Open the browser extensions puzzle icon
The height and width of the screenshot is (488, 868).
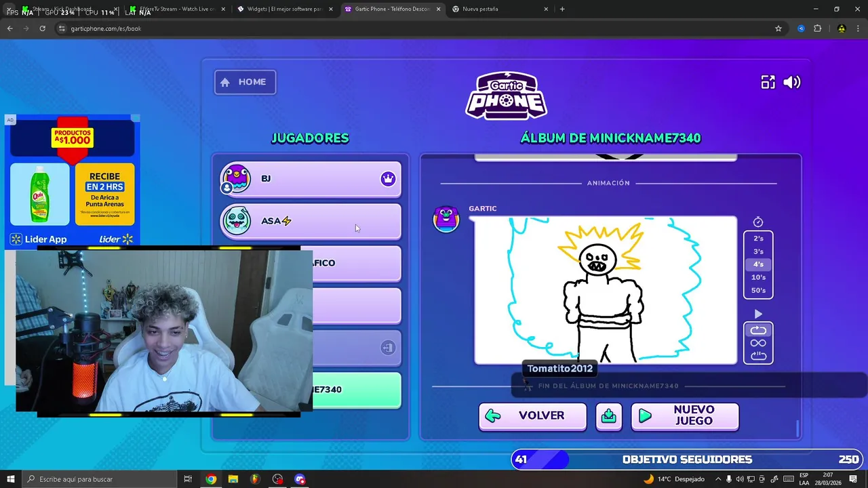pyautogui.click(x=817, y=28)
